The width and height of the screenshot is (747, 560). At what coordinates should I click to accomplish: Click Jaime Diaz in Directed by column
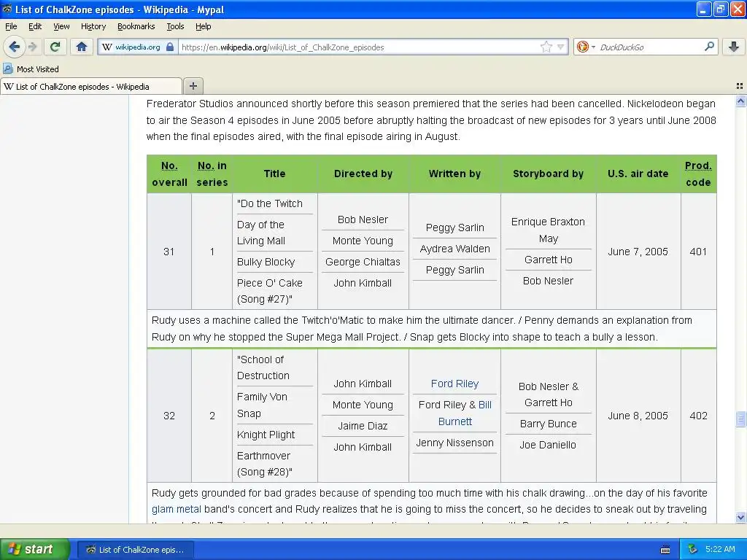pos(363,426)
